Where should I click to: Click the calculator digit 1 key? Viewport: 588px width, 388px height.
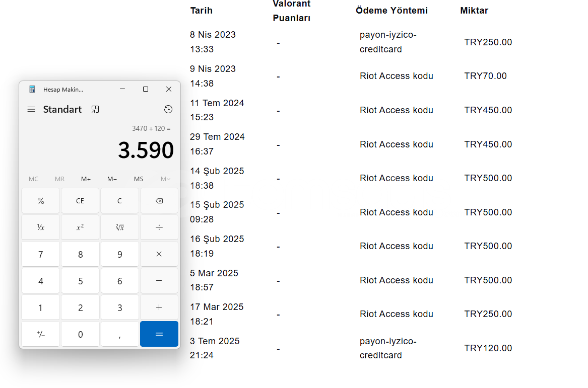pyautogui.click(x=40, y=307)
